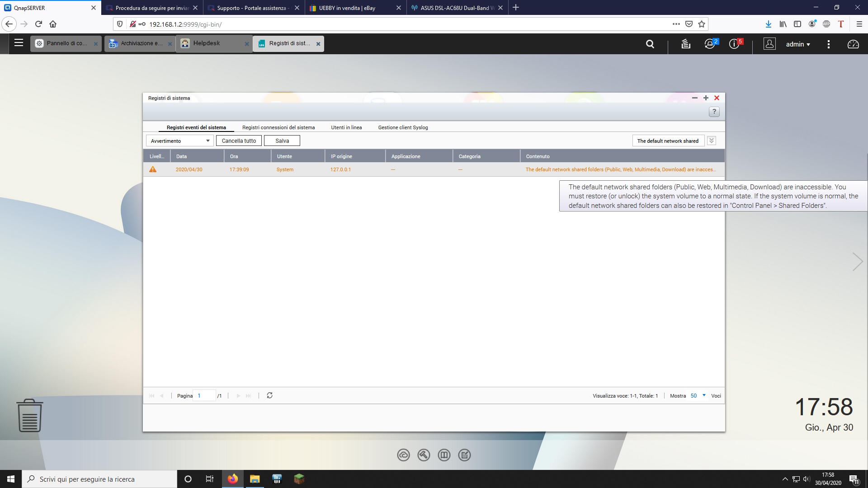Click the Pagina number input field
868x488 pixels.
tap(204, 395)
